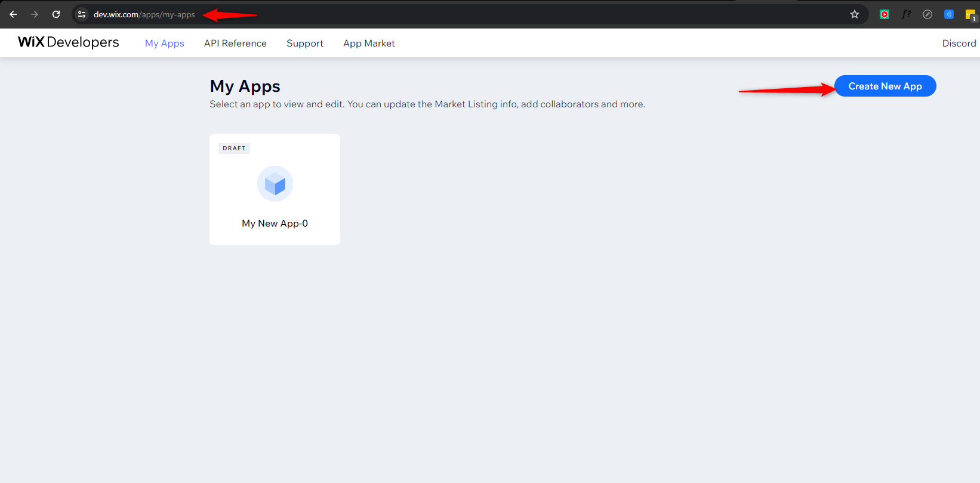
Task: Reload the page with refresh icon
Action: pyautogui.click(x=56, y=14)
